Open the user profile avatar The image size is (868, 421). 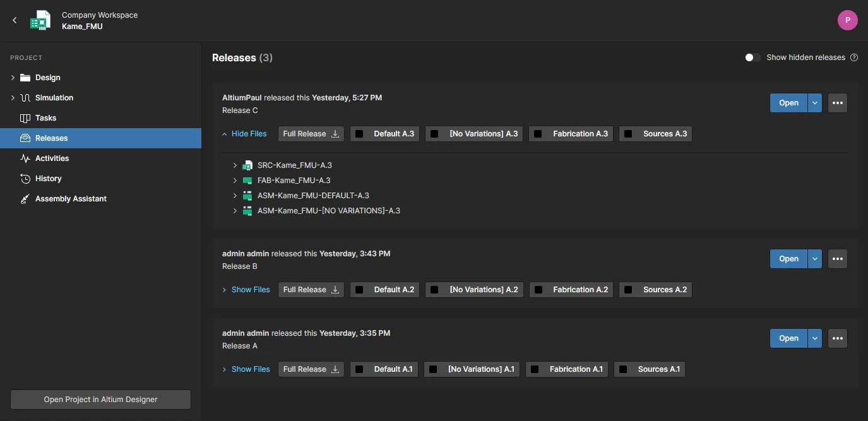pos(847,20)
